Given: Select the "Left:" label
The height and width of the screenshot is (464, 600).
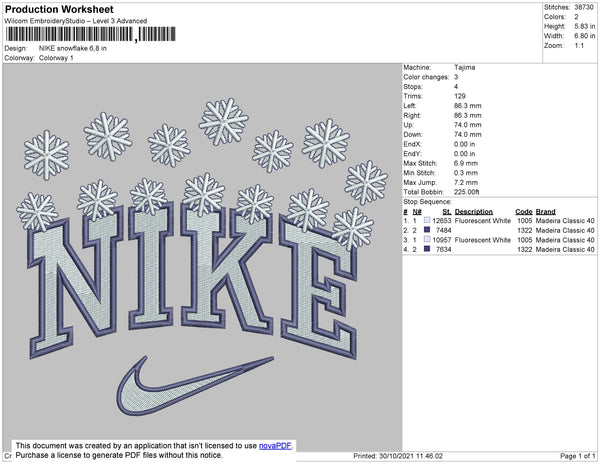Looking at the screenshot, I should pyautogui.click(x=409, y=106).
